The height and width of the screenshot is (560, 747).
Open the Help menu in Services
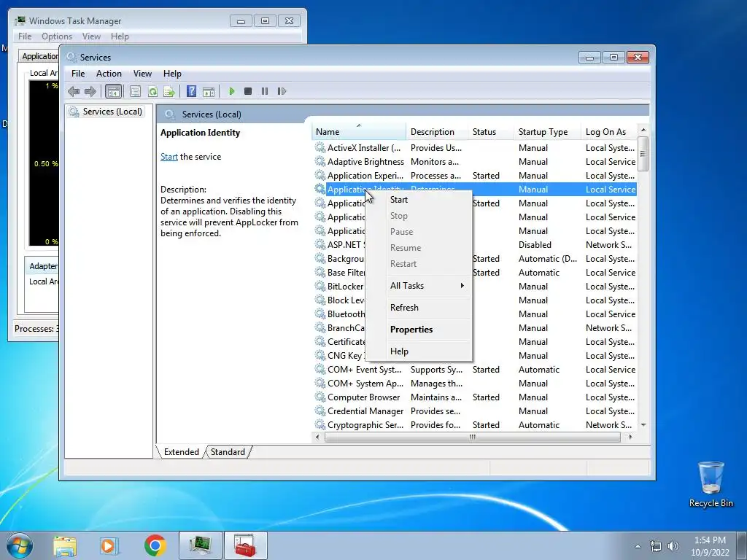[172, 74]
